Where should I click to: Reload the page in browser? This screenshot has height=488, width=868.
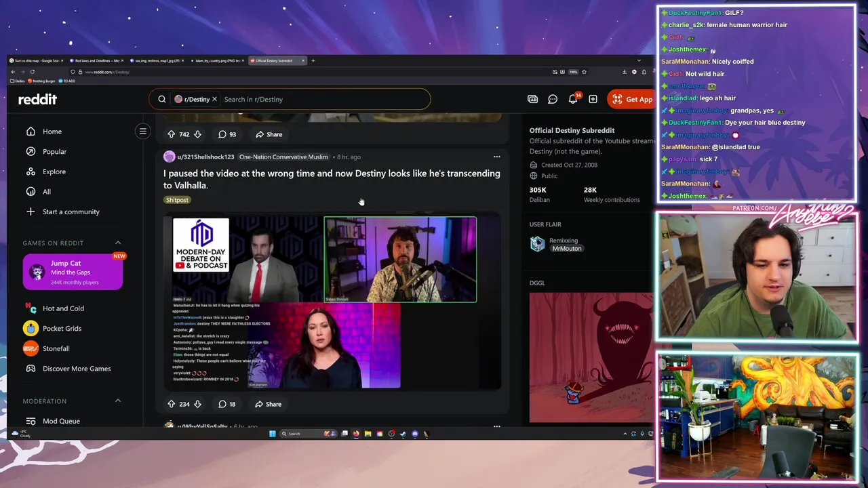tap(32, 72)
